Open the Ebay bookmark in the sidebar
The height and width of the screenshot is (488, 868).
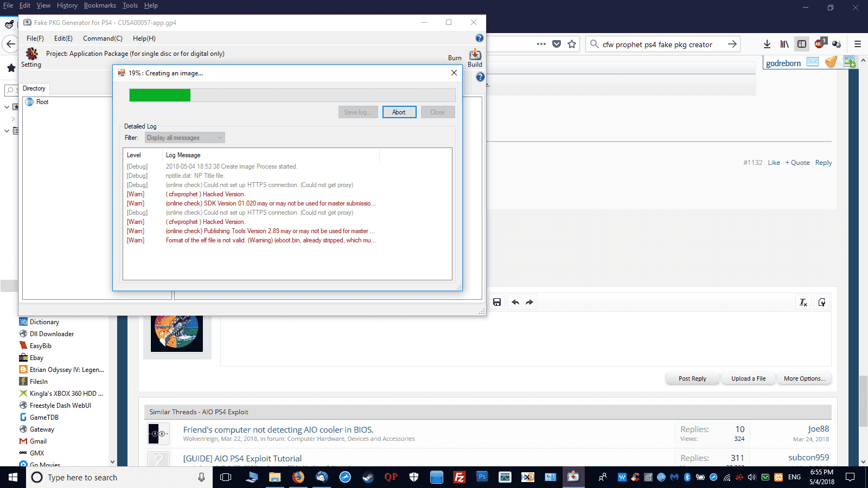(x=36, y=358)
